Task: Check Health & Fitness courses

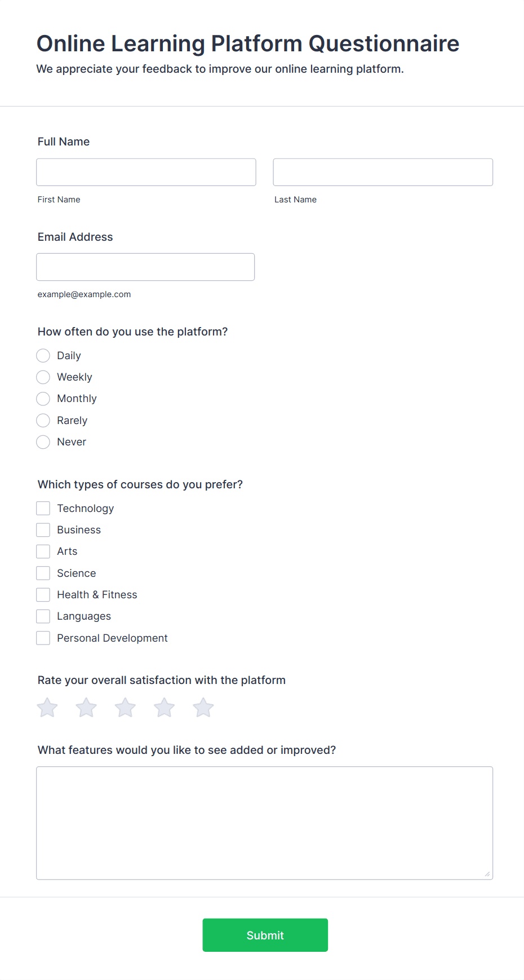Action: pos(43,594)
